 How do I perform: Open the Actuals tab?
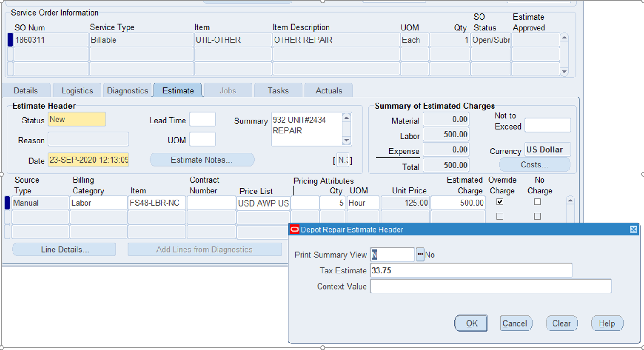tap(329, 90)
